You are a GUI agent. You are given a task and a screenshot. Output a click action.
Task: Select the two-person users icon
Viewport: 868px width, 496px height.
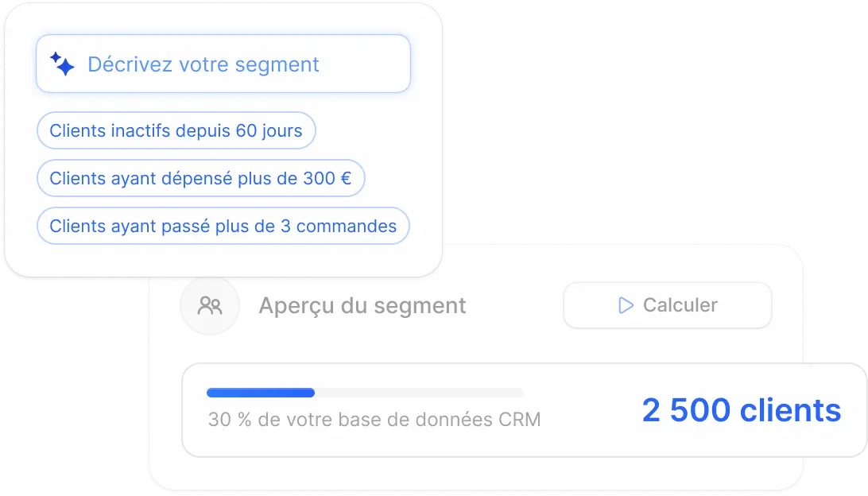click(210, 305)
